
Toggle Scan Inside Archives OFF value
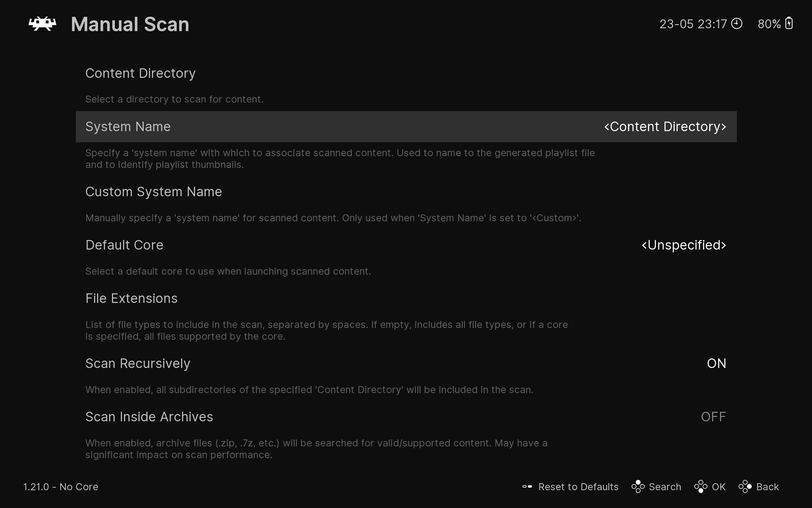[713, 417]
